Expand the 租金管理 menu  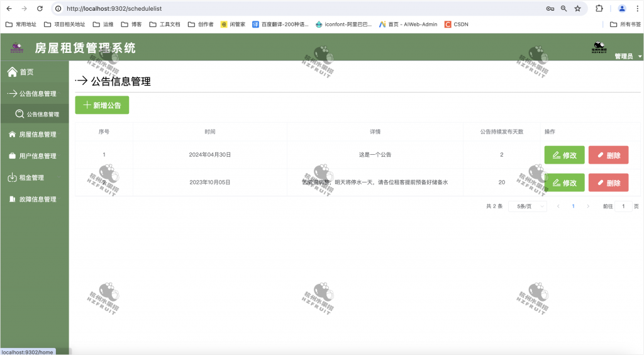tap(35, 177)
